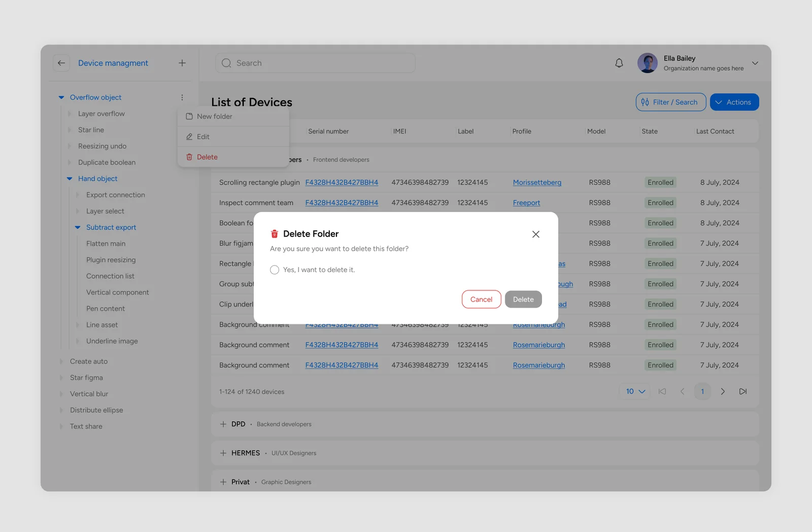Select Pen content in the tree

coord(106,309)
